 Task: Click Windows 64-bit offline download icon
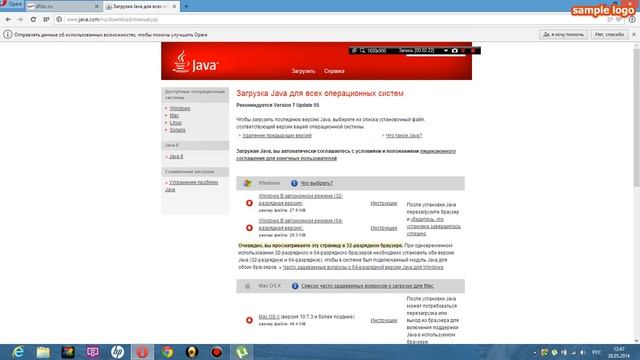[249, 228]
